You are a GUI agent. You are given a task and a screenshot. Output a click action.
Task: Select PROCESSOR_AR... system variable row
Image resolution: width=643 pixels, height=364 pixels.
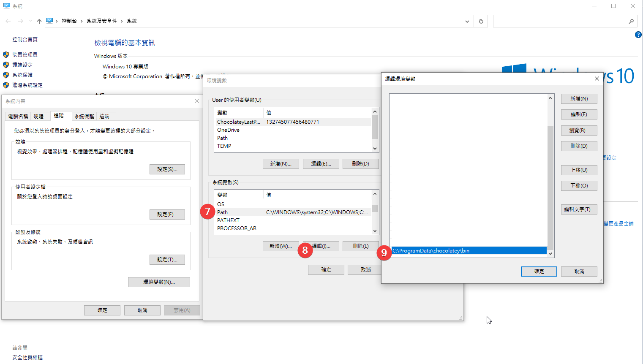(293, 228)
